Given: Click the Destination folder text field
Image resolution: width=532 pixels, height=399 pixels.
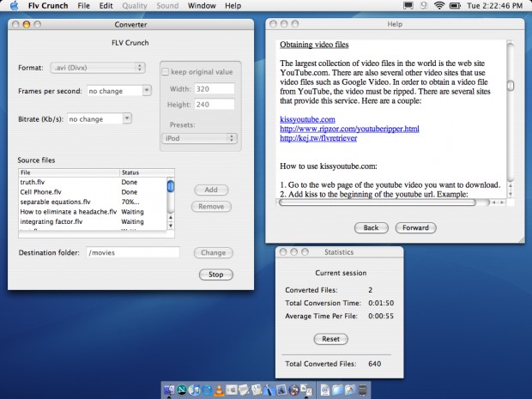Looking at the screenshot, I should click(133, 252).
